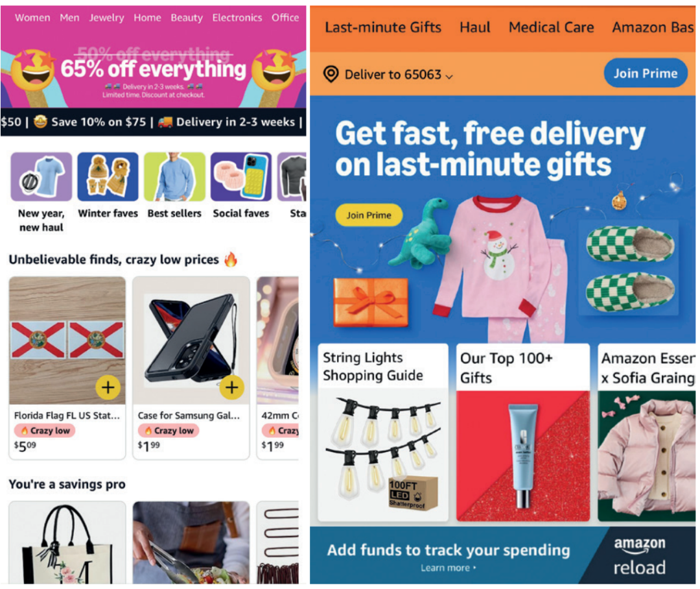Add the Samsung Galaxy case with plus icon

(x=231, y=387)
